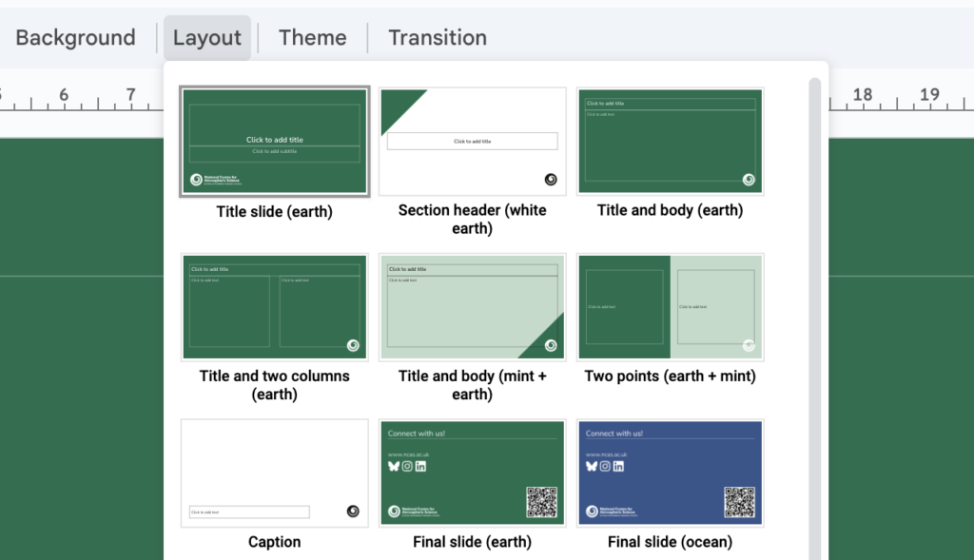Click the QR code on Final slide (earth)

541,502
